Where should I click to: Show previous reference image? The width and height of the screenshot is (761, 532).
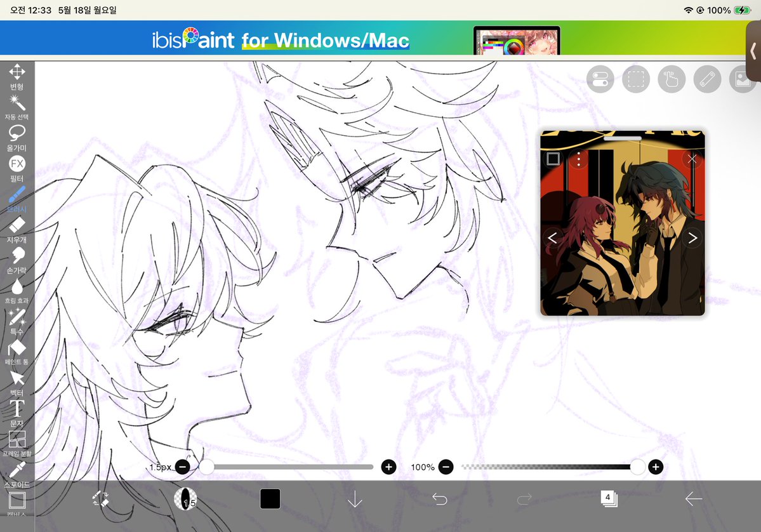pyautogui.click(x=552, y=238)
